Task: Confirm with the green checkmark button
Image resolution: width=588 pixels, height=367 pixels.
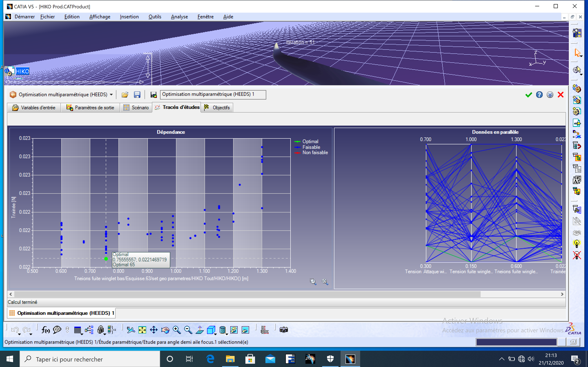Action: [528, 95]
